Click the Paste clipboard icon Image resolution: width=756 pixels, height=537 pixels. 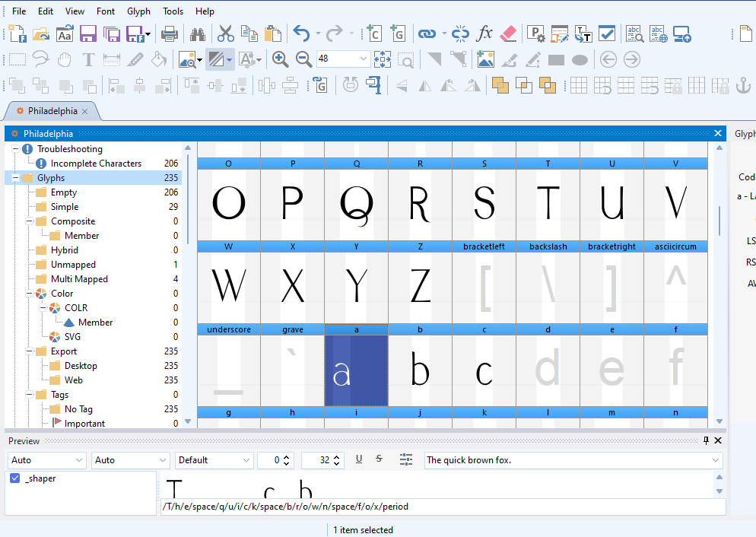coord(273,34)
